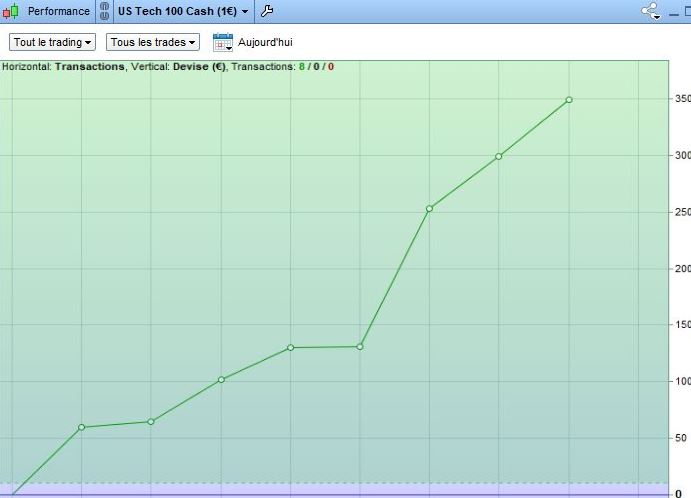This screenshot has height=498, width=691.
Task: Click the losing transactions count in red
Action: pyautogui.click(x=331, y=67)
